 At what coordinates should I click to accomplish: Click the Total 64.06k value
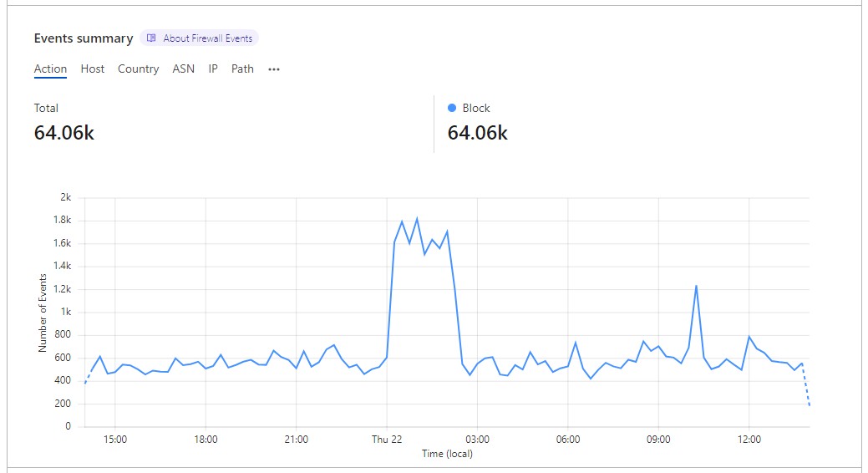pos(64,133)
